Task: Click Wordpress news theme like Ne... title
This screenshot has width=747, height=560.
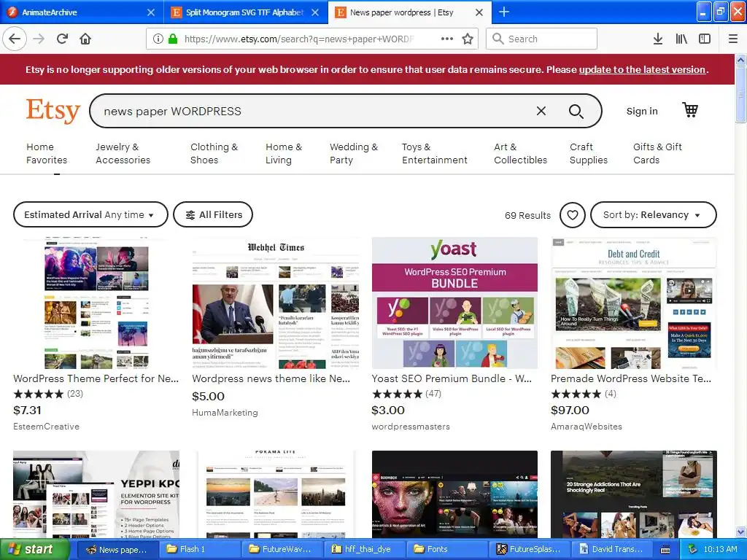Action: [271, 378]
